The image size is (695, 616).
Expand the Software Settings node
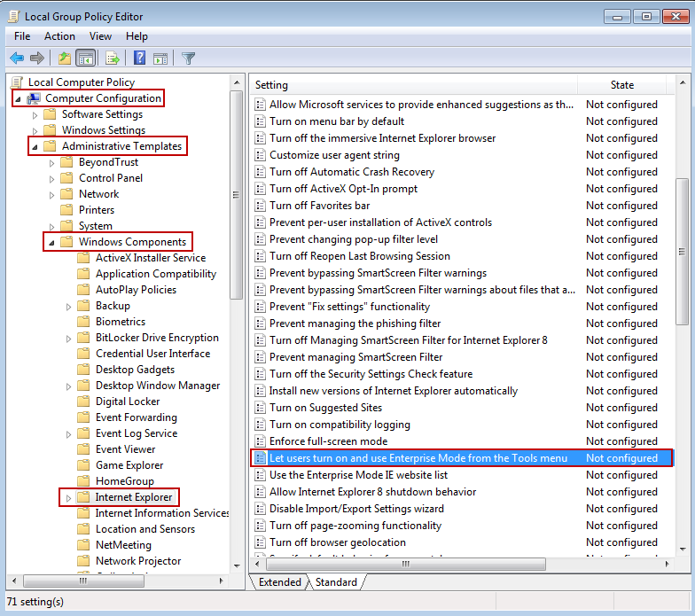coord(35,115)
